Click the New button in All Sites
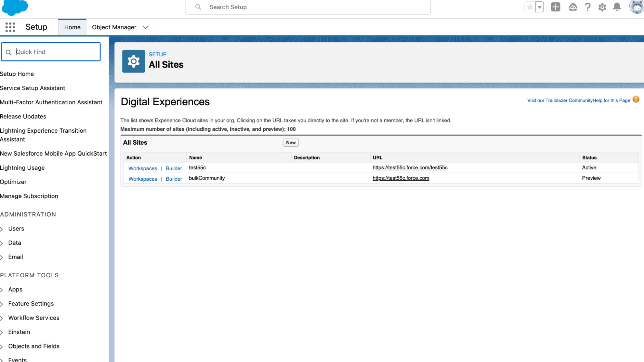Viewport: 644px width, 362px height. pos(291,142)
